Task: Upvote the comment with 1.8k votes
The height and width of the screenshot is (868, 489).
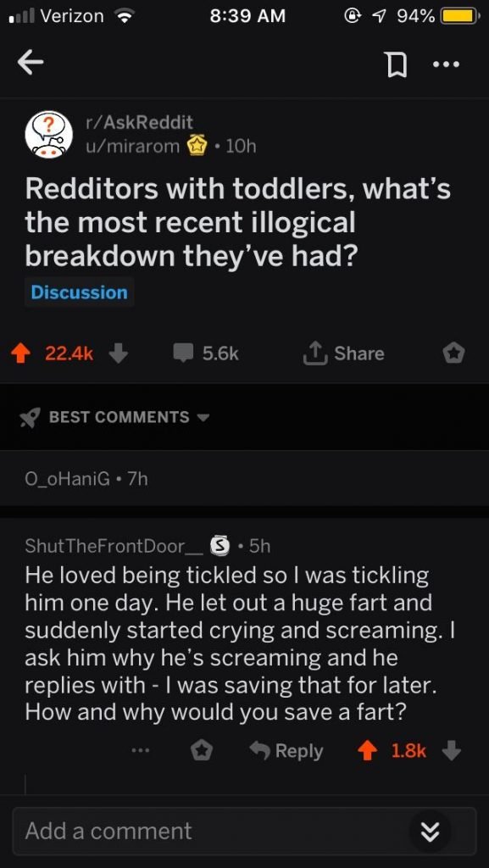Action: point(367,751)
